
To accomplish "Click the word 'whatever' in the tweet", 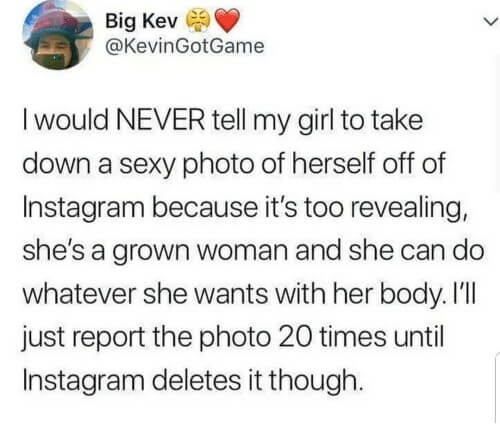I will [x=80, y=294].
